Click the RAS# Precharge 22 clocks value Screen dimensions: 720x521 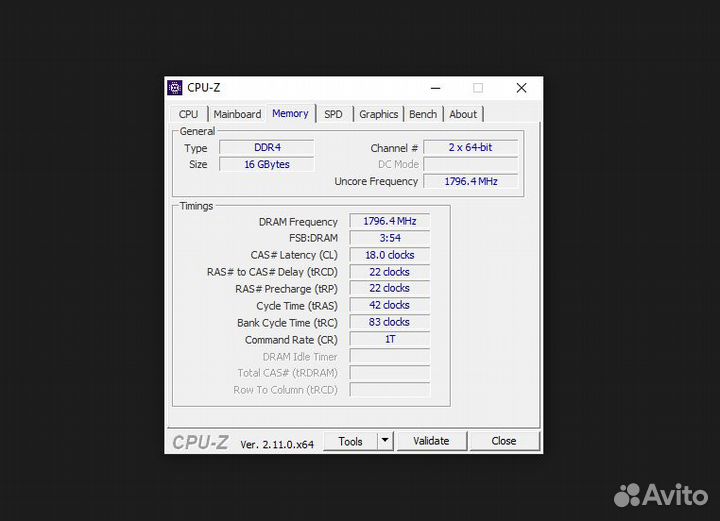(x=390, y=288)
